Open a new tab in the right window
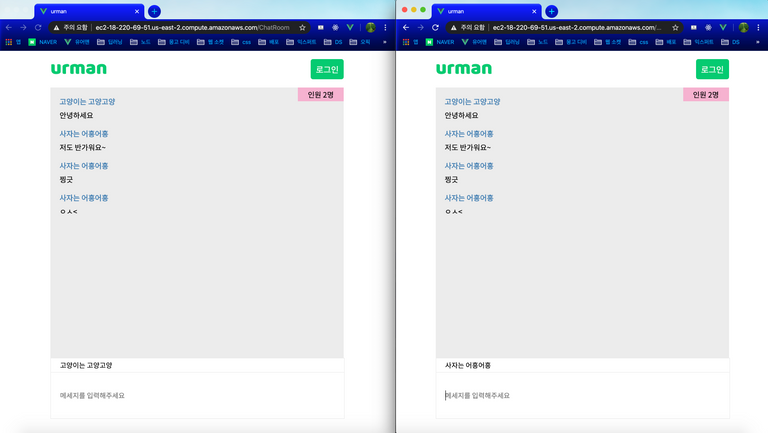 point(552,11)
